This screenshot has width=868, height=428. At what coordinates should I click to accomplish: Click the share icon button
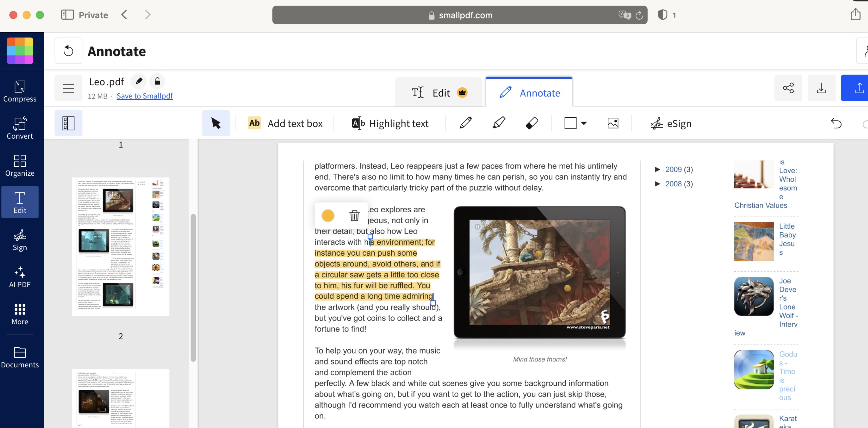[788, 88]
